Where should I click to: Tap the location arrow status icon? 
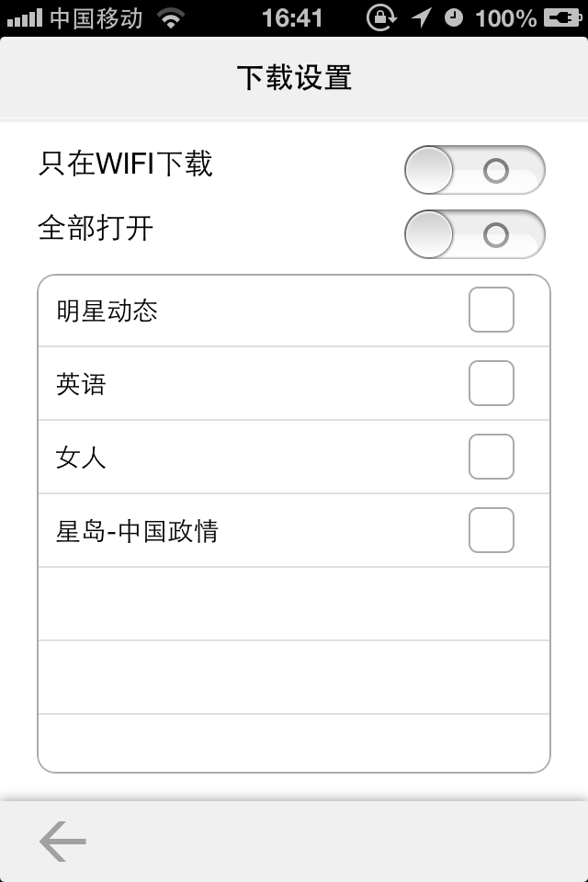coord(421,18)
